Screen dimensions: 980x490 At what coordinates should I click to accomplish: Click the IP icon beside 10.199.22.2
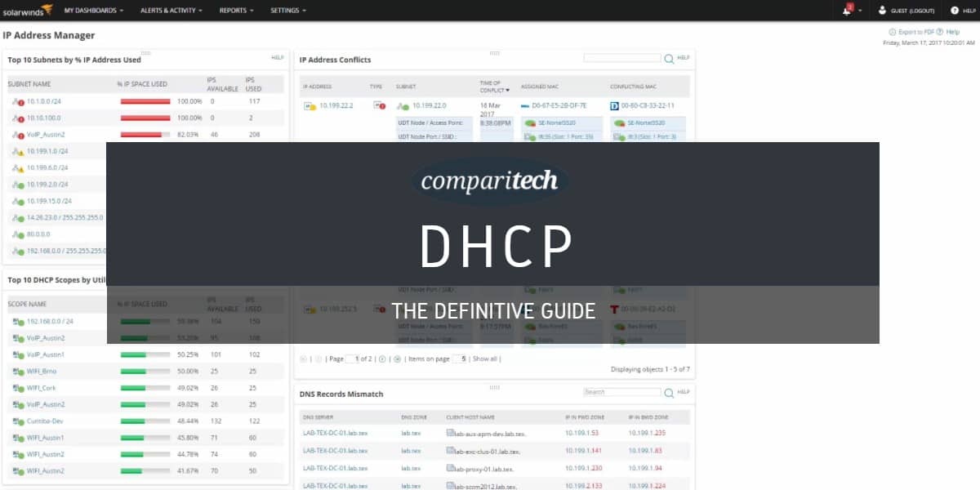click(310, 105)
